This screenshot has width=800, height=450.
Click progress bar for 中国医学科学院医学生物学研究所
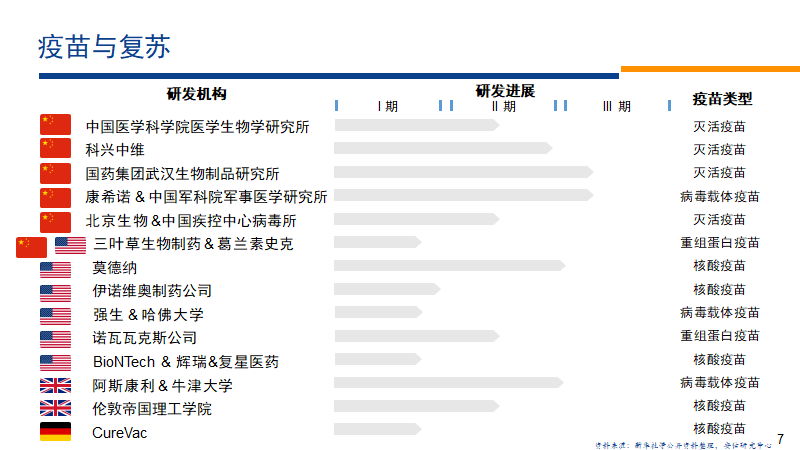tap(417, 125)
